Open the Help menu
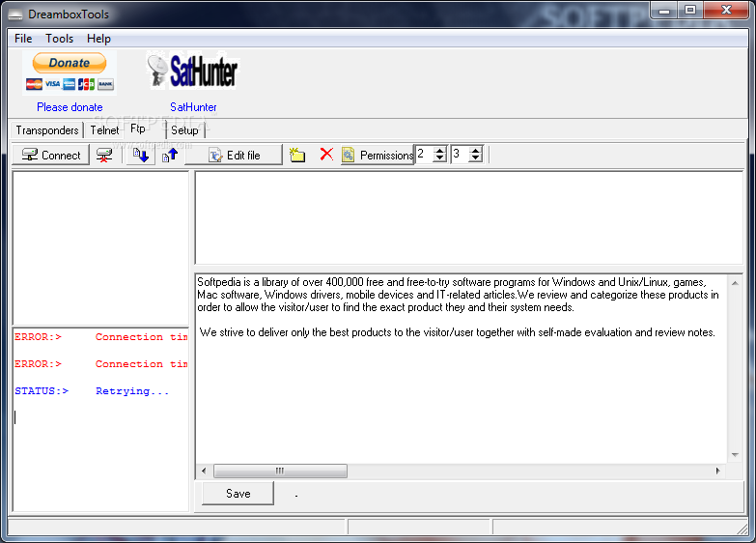Screen dimensions: 756x543 tap(98, 39)
